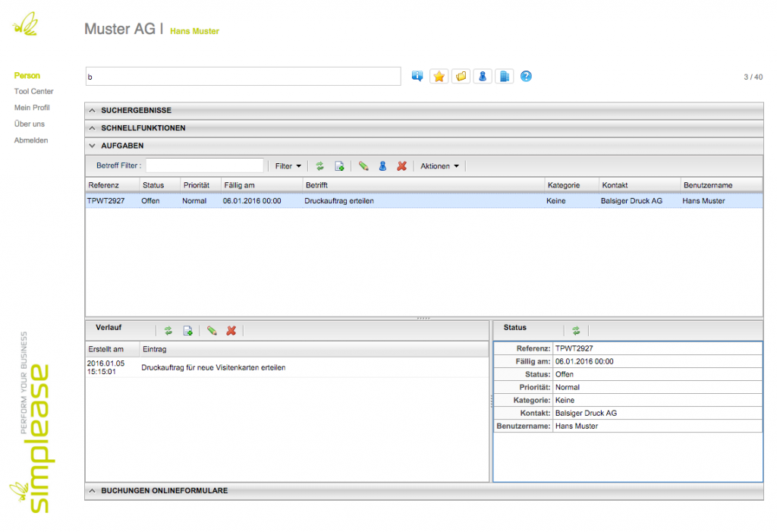Sort tasks by the Status column header
Image resolution: width=777 pixels, height=532 pixels.
pyautogui.click(x=159, y=185)
